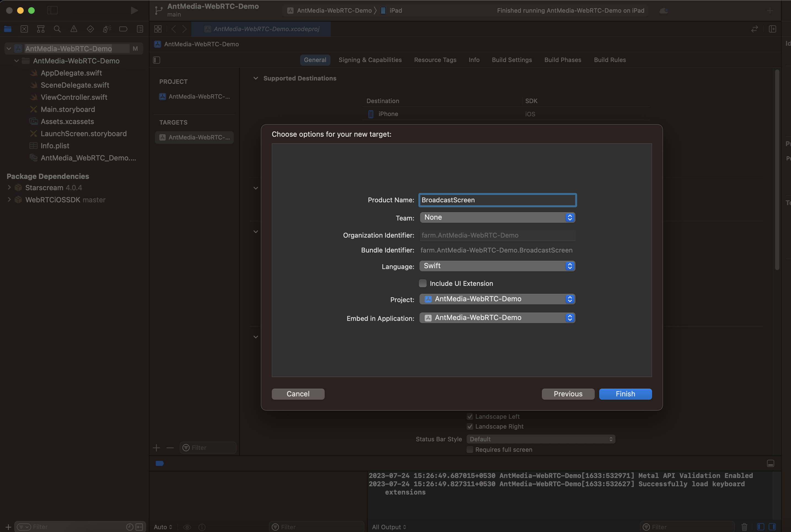Open the All Output console dropdown
The image size is (791, 532).
(389, 527)
